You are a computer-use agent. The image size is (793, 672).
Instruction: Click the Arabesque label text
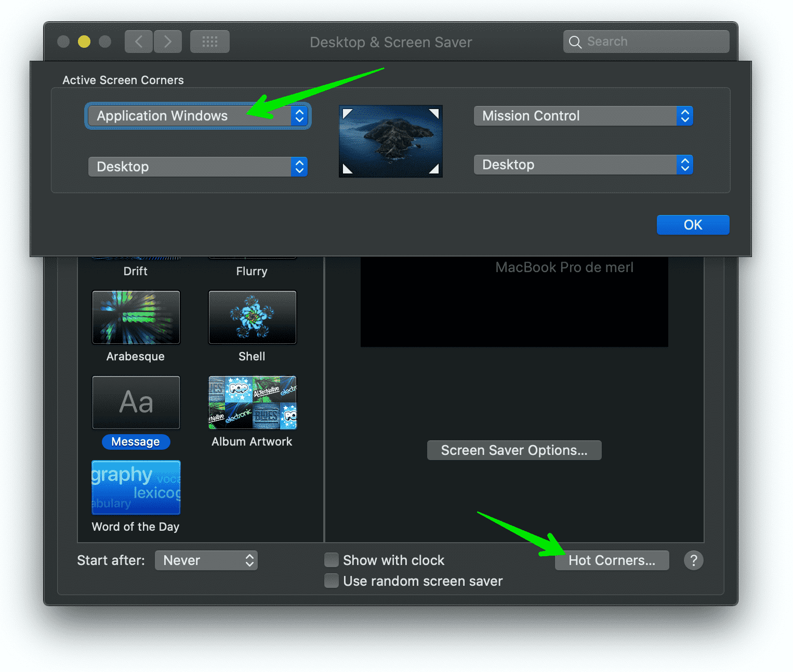[136, 357]
